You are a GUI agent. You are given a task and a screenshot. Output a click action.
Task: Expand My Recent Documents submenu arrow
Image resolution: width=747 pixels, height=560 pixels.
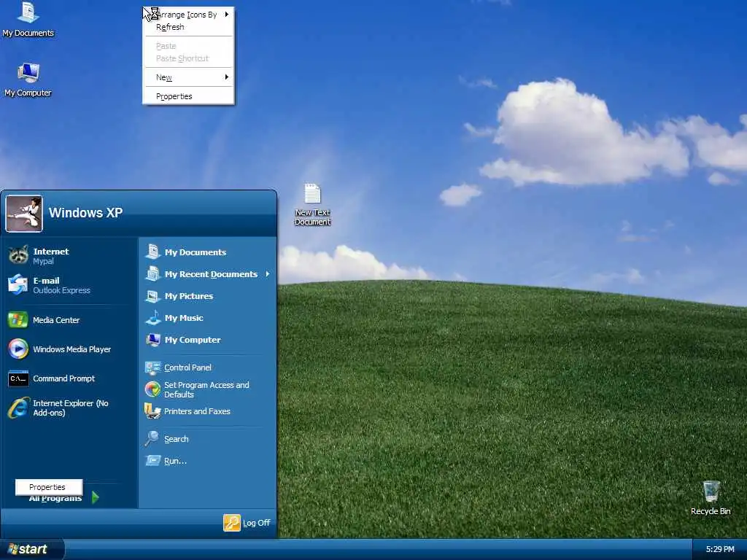pyautogui.click(x=268, y=274)
